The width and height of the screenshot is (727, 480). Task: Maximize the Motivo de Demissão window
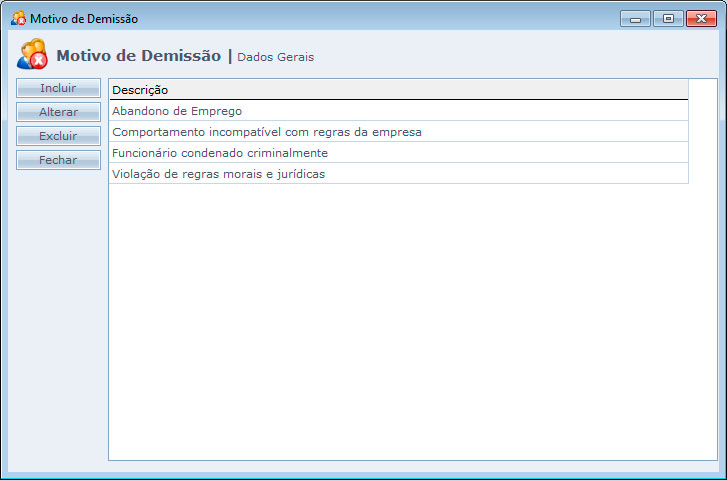[667, 19]
